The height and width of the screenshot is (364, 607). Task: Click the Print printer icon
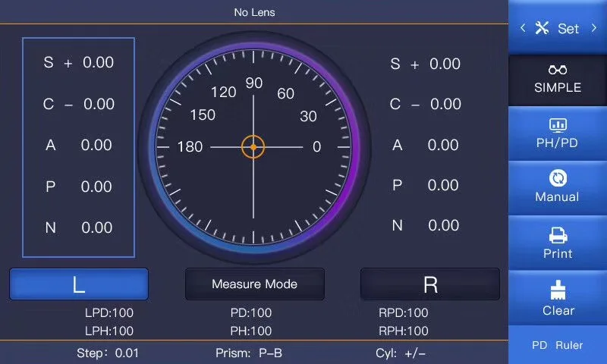pos(558,235)
